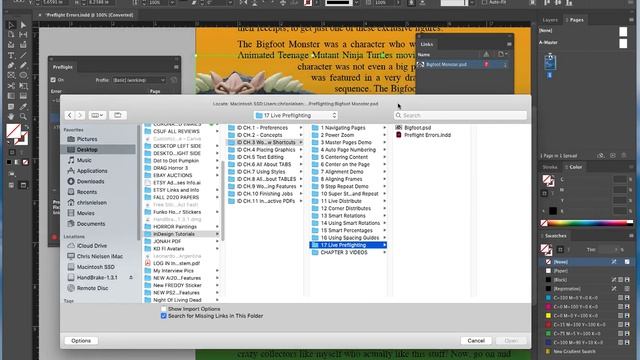Eject HandBrake-1.3.1 volume
The width and height of the screenshot is (640, 360).
point(131,278)
